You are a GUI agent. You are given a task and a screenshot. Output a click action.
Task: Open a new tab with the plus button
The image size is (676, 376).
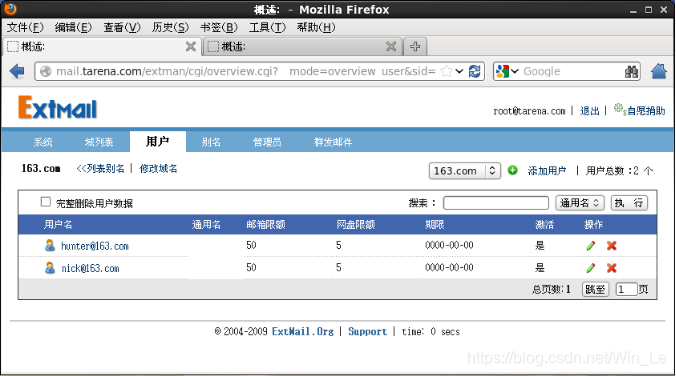(x=415, y=46)
